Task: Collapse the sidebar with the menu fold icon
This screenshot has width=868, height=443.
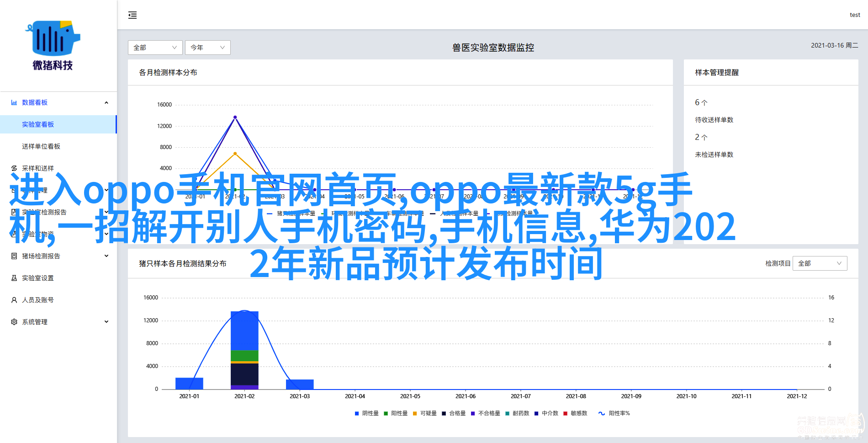Action: 132,15
